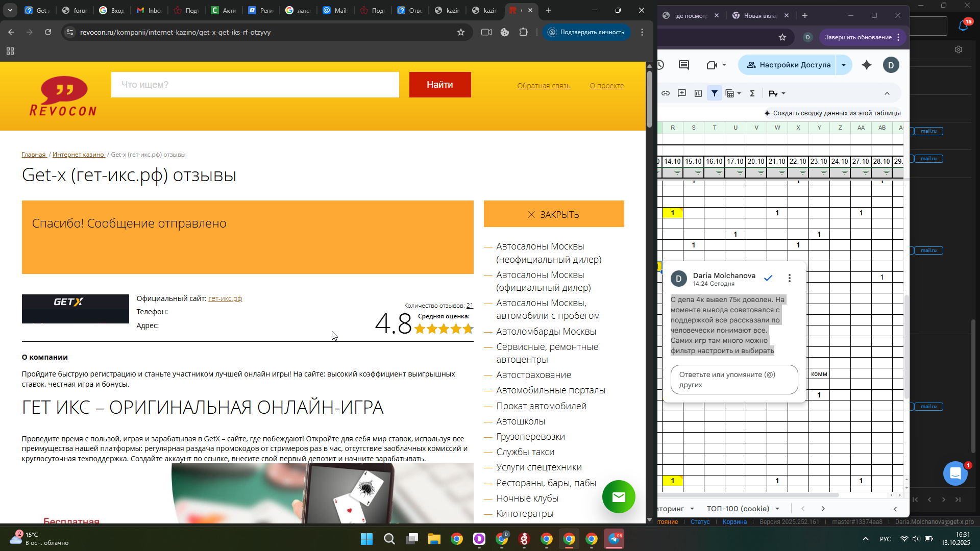
Task: Collapse the Sheets toolbar with chevron
Action: (x=887, y=93)
